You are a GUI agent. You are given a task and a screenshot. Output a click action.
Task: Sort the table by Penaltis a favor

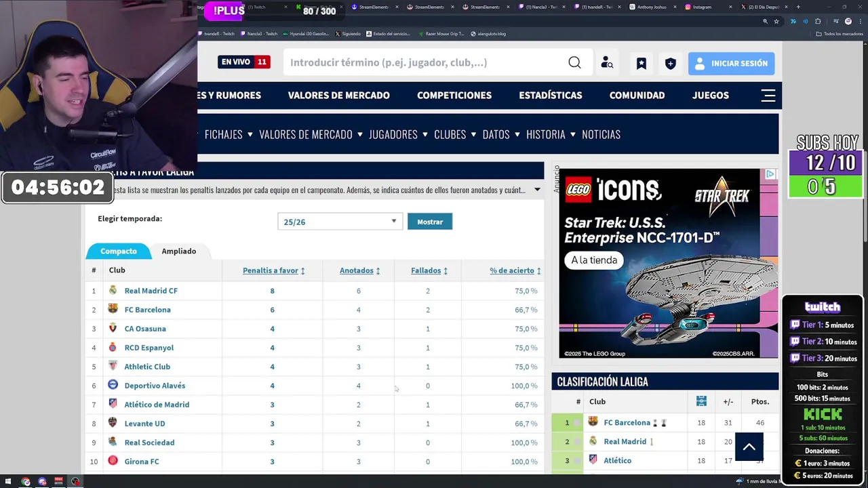click(x=273, y=270)
